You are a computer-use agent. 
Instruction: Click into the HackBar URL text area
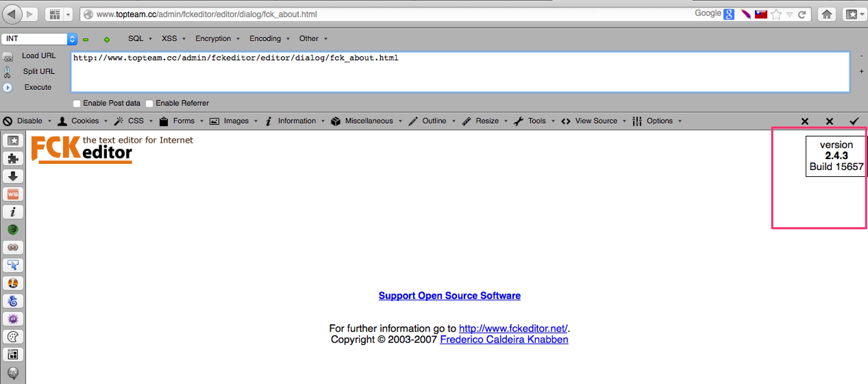point(460,72)
